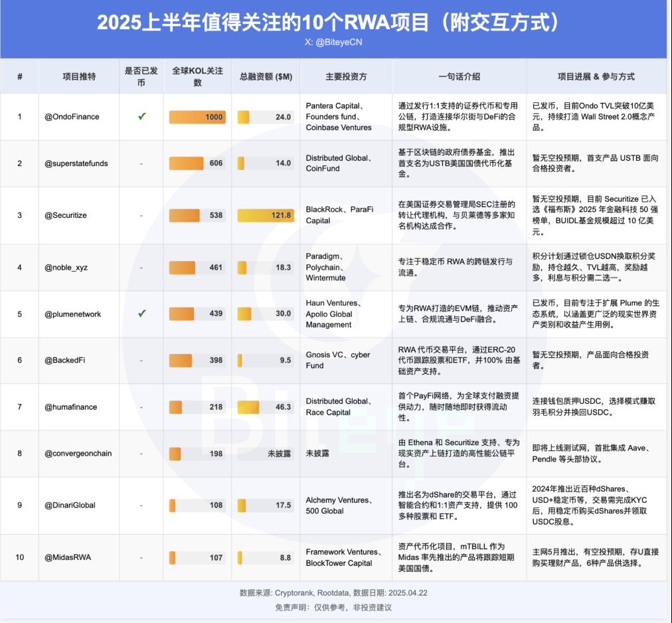
Task: Click the row number 10
Action: coord(20,557)
